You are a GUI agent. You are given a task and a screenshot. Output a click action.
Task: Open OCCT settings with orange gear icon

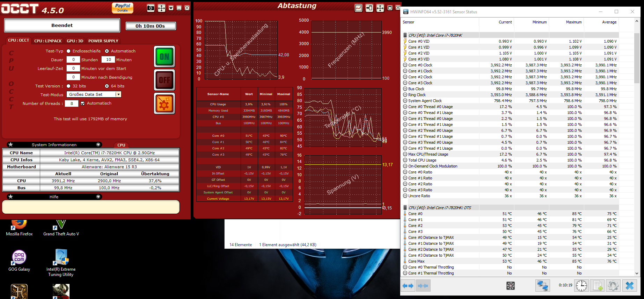click(164, 104)
